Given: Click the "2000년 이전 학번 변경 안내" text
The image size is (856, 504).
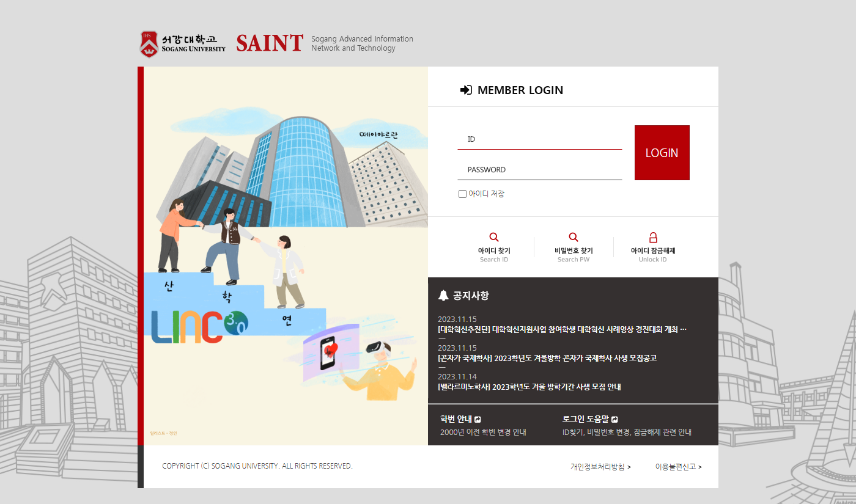Looking at the screenshot, I should tap(483, 433).
